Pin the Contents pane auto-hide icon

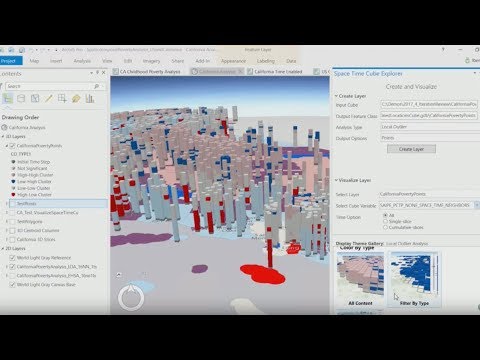click(x=98, y=73)
